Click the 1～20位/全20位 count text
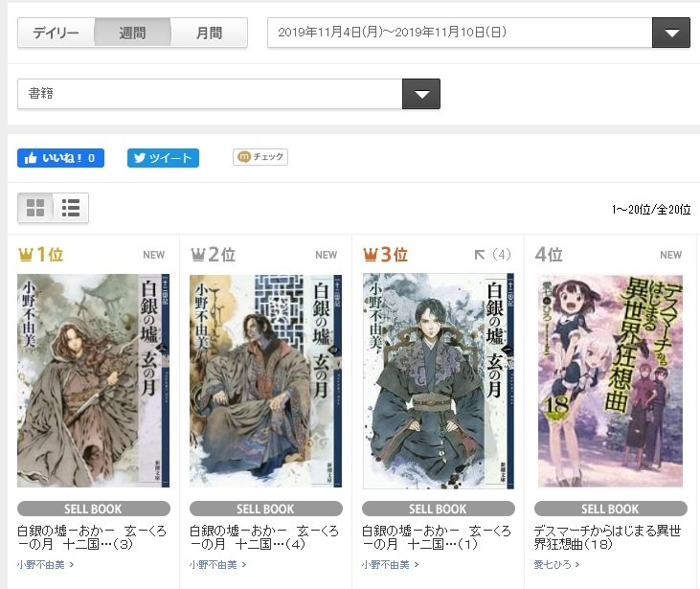 [x=651, y=210]
